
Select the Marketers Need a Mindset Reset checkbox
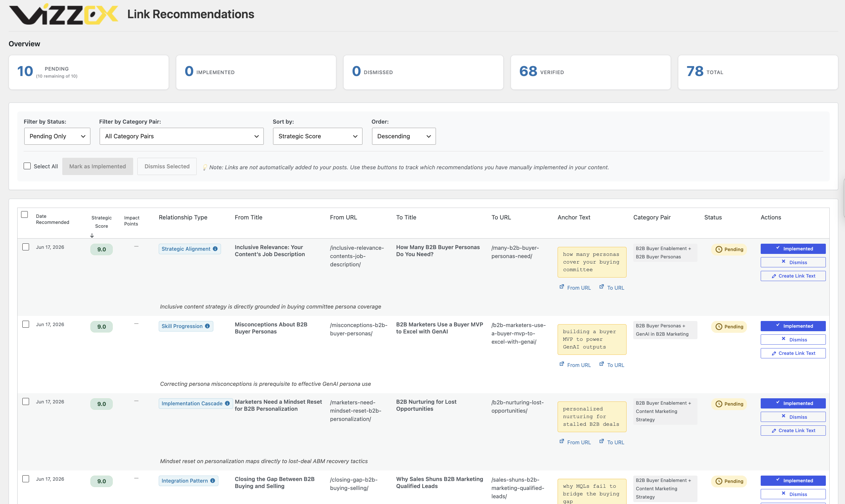click(x=26, y=401)
